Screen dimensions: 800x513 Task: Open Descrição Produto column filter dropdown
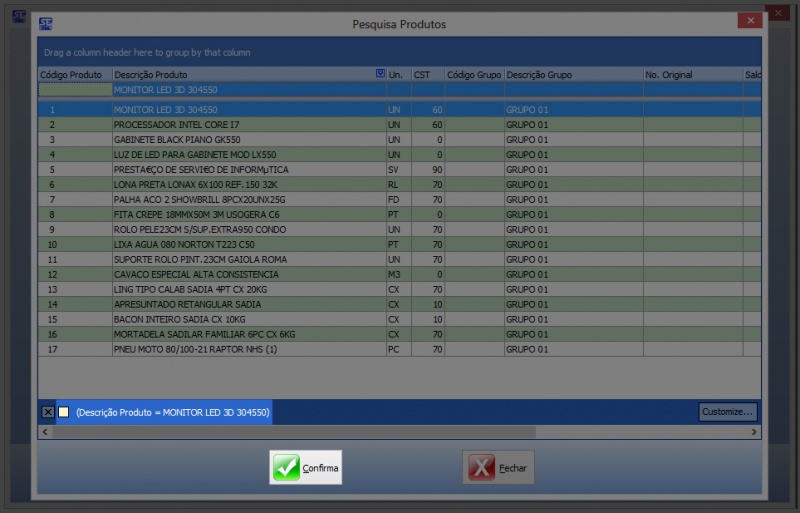click(x=380, y=74)
